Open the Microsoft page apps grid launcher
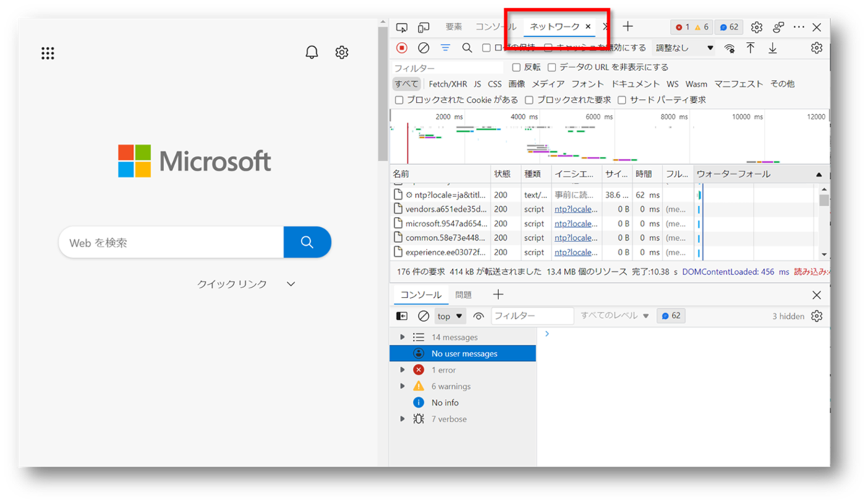 [x=48, y=53]
